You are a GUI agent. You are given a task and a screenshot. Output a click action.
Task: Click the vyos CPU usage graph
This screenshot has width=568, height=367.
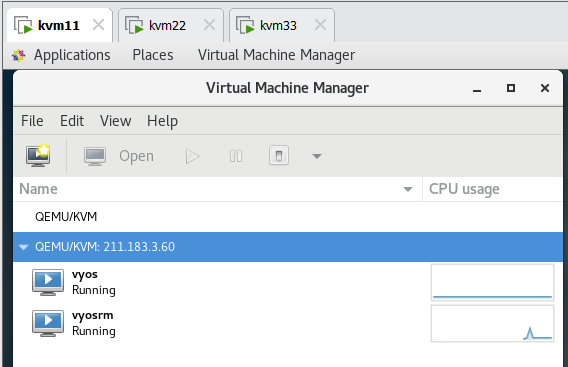492,282
